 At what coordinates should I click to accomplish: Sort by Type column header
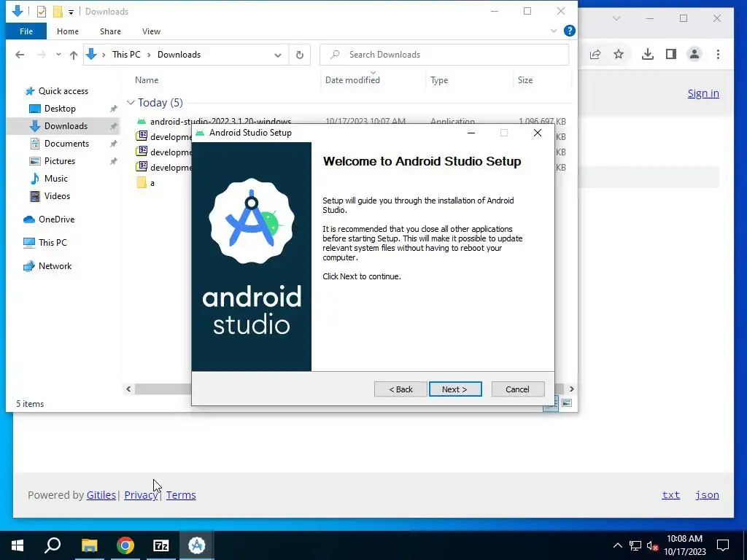pos(439,80)
